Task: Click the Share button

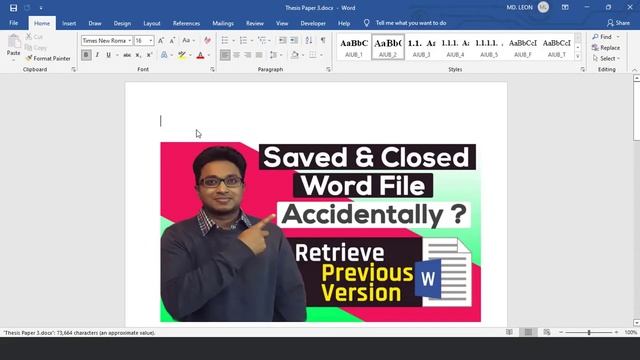Action: [618, 23]
